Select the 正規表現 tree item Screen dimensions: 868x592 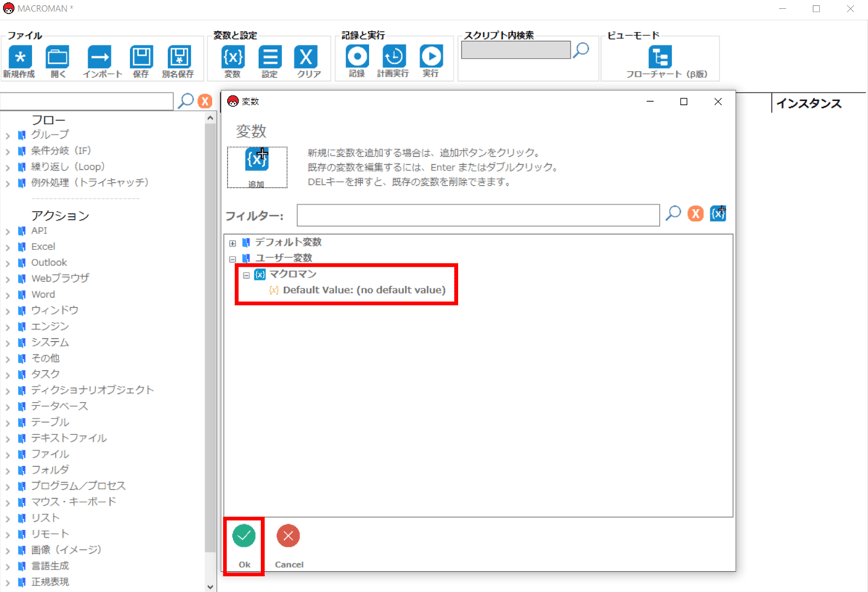50,581
